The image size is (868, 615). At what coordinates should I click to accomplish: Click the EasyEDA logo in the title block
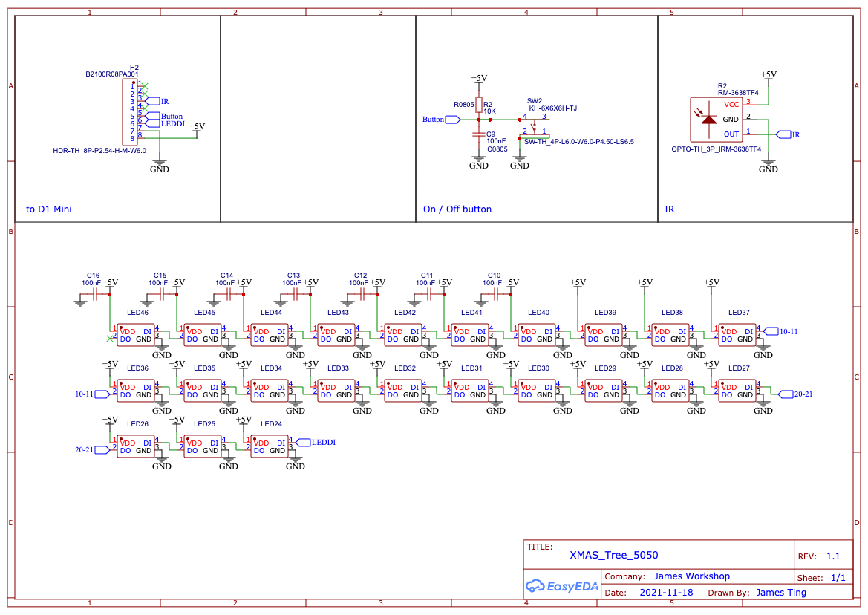click(x=562, y=586)
